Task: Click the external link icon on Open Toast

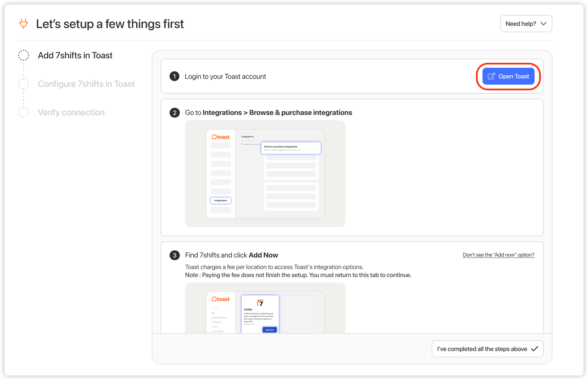Action: tap(491, 77)
